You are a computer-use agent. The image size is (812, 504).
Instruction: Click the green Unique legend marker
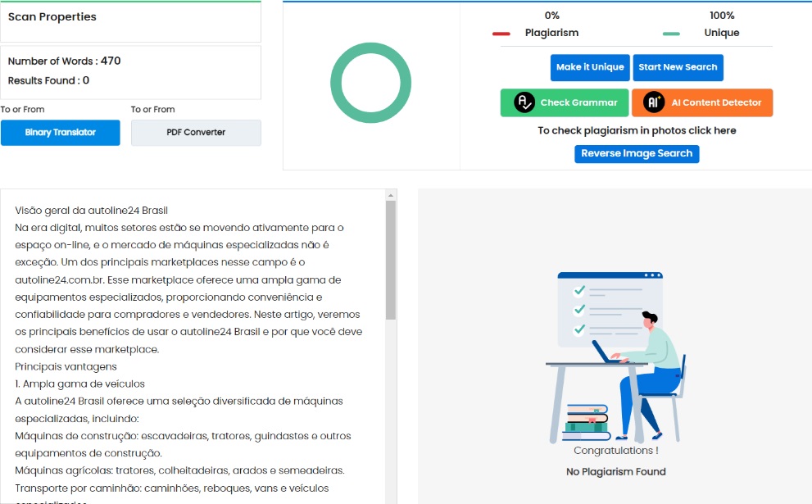click(x=671, y=34)
